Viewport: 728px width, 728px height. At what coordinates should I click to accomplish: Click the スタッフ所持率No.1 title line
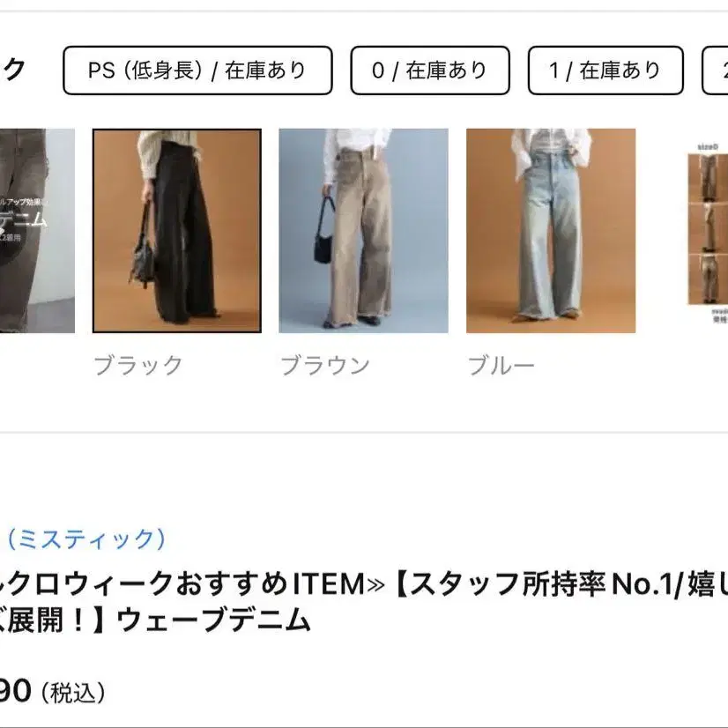click(364, 584)
